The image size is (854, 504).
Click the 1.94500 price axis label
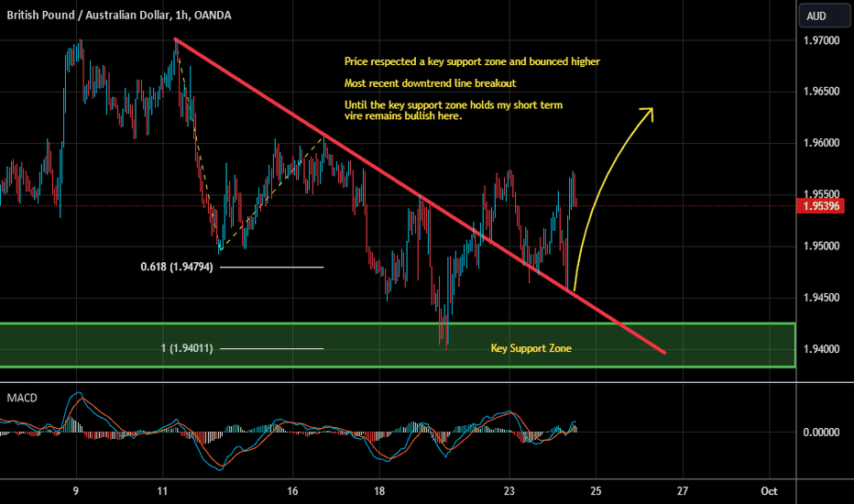821,298
